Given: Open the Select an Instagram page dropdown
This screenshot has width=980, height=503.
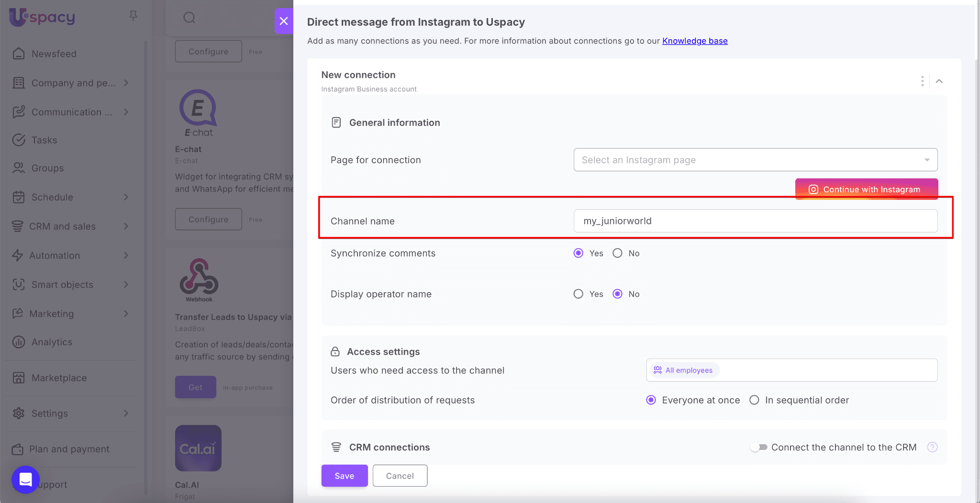Looking at the screenshot, I should (755, 160).
